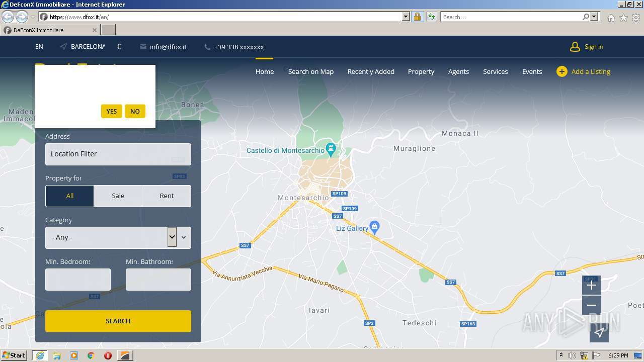Open the Agents menu item

point(458,71)
